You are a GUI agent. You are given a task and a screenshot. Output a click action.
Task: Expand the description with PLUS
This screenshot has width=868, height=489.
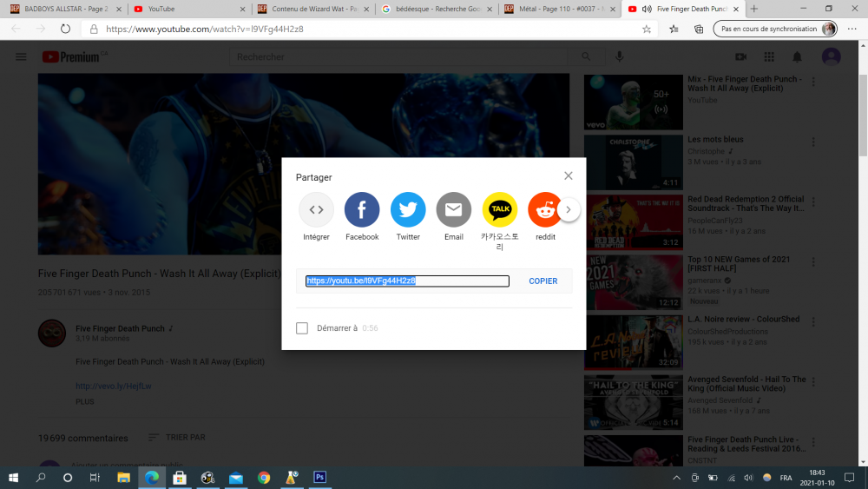(85, 401)
